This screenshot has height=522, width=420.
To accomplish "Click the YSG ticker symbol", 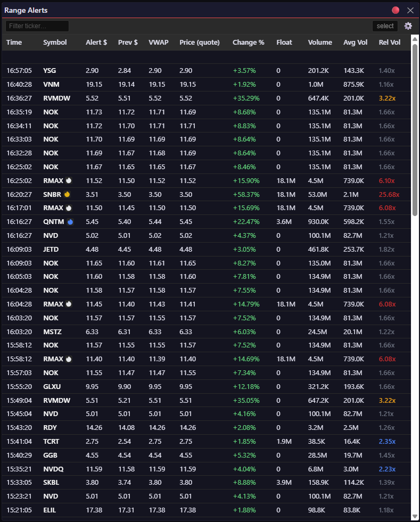I will [50, 70].
